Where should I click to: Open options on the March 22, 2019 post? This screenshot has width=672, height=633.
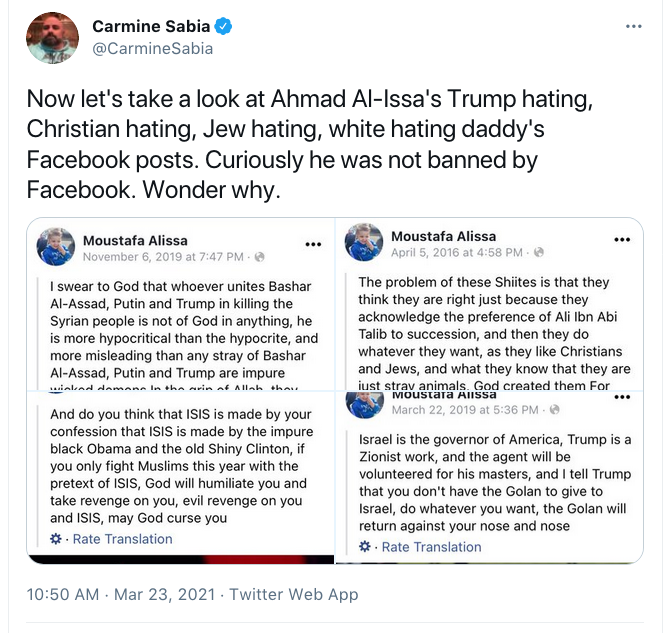click(x=622, y=397)
